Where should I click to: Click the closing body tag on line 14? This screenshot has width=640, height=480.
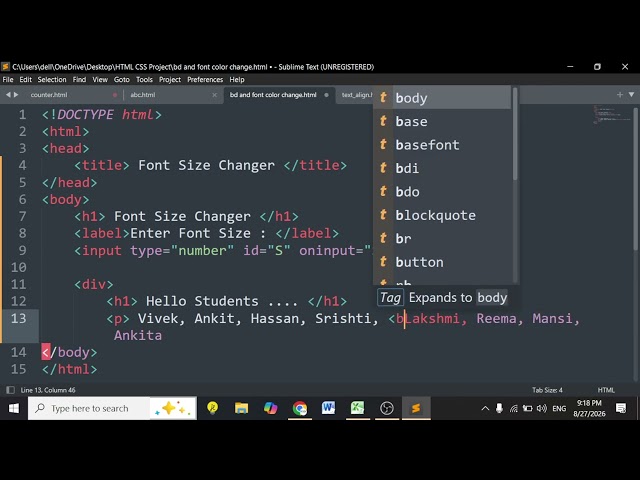coord(69,352)
